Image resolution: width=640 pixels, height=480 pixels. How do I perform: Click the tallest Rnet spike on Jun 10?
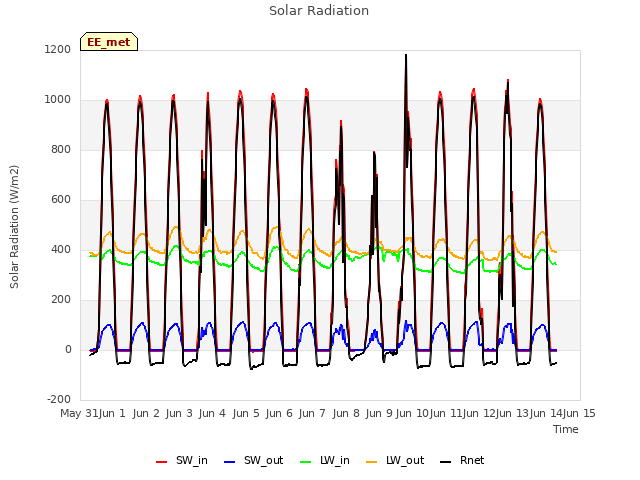click(406, 55)
